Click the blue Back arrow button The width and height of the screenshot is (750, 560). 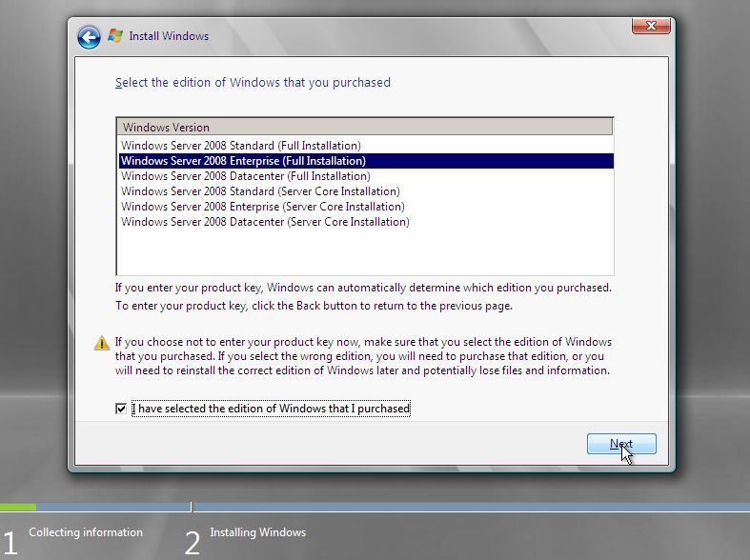[x=89, y=37]
